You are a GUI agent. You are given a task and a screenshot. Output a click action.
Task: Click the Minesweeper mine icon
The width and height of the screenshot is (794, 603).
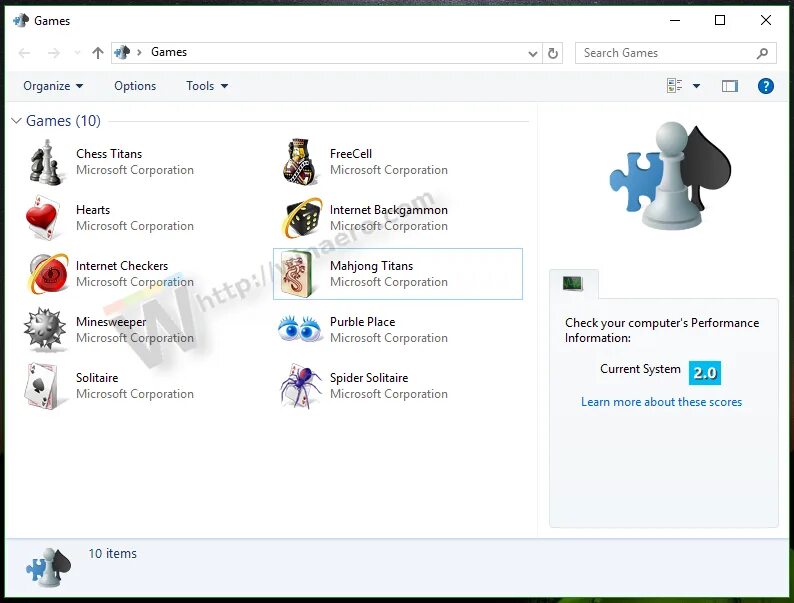point(45,330)
